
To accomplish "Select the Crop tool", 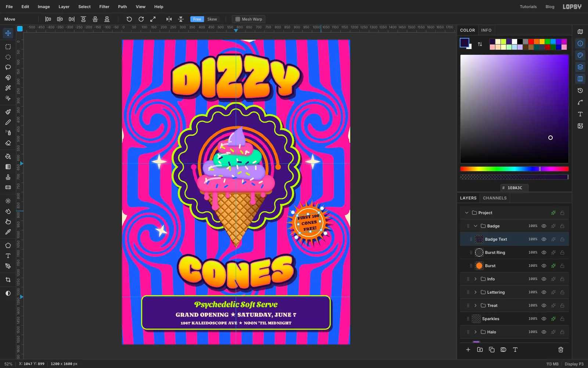I will (8, 280).
